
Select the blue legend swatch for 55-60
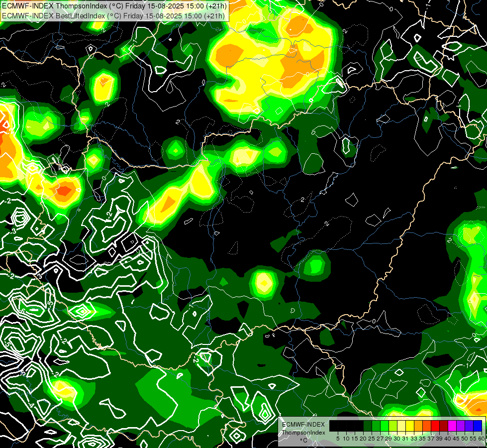click(478, 426)
